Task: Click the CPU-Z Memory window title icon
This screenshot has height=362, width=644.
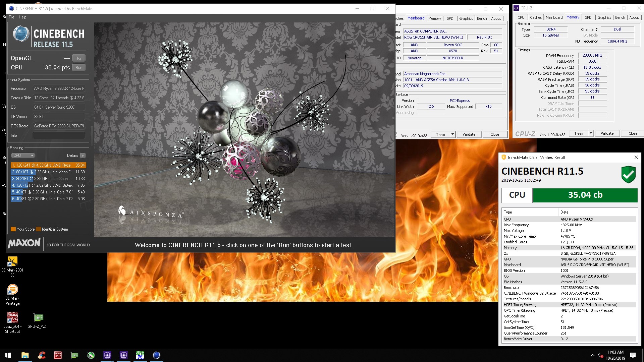Action: (x=517, y=8)
